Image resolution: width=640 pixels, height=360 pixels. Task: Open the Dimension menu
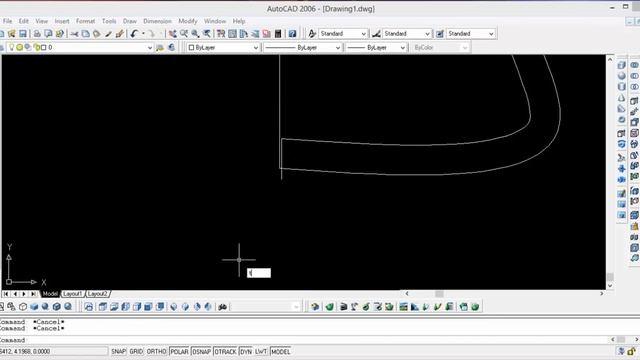click(157, 21)
